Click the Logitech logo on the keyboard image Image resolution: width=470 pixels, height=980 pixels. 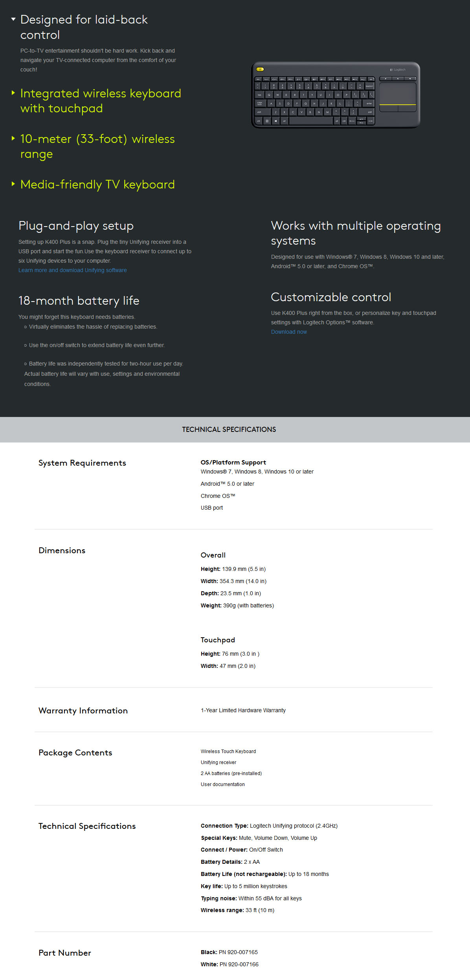coord(398,69)
